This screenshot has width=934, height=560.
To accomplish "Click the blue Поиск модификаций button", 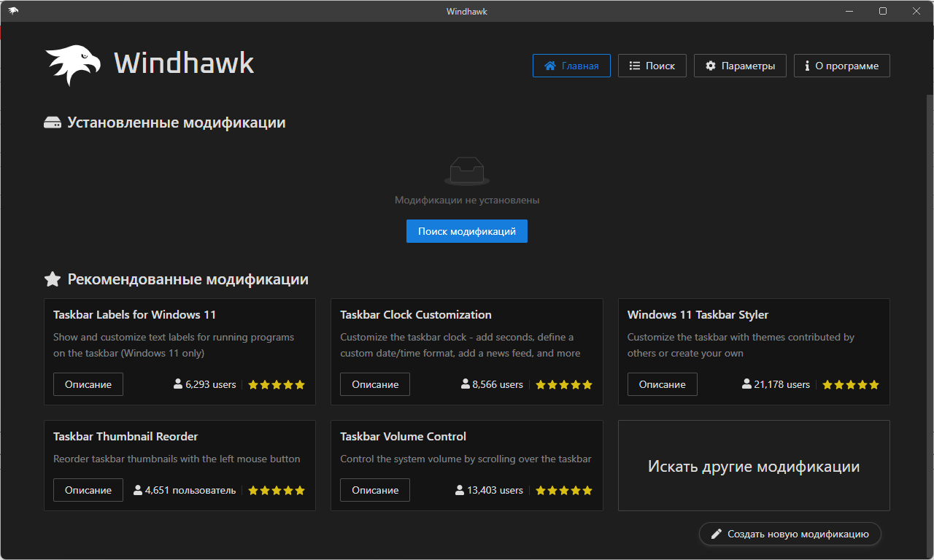I will pyautogui.click(x=467, y=231).
